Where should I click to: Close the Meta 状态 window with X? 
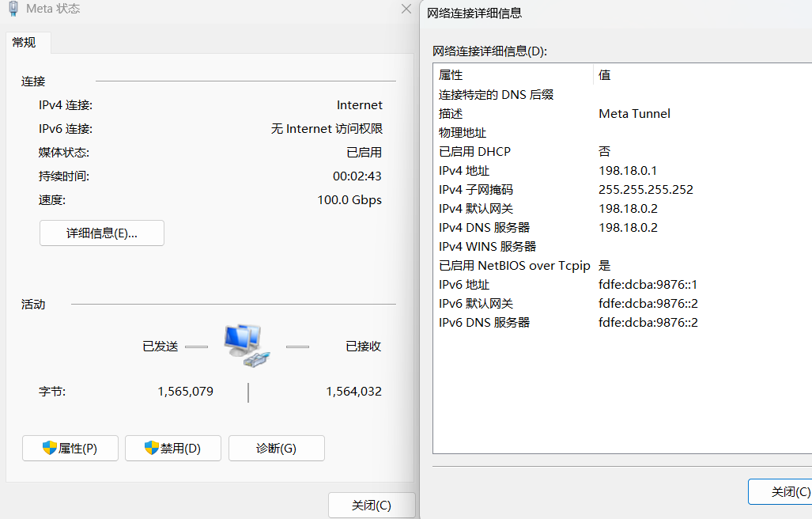(406, 9)
